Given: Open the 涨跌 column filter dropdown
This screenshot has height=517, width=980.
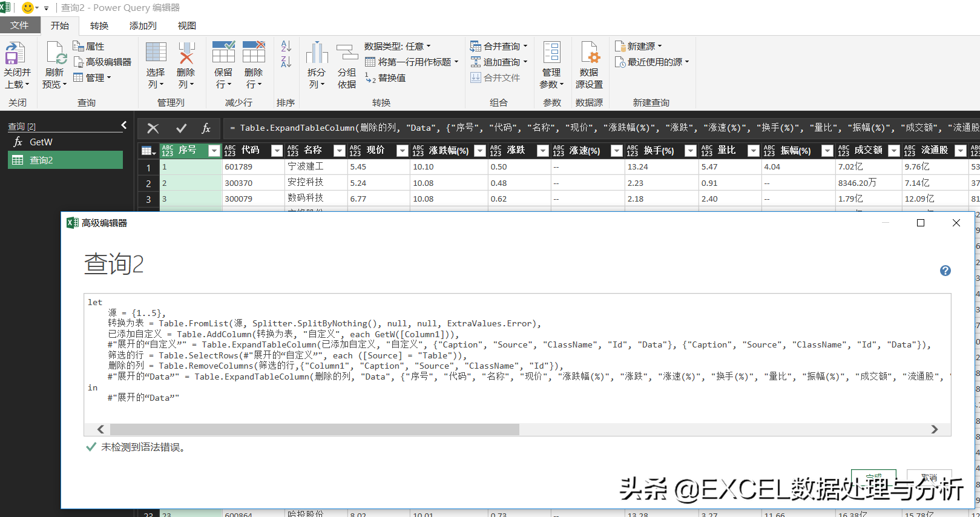Looking at the screenshot, I should [x=543, y=151].
